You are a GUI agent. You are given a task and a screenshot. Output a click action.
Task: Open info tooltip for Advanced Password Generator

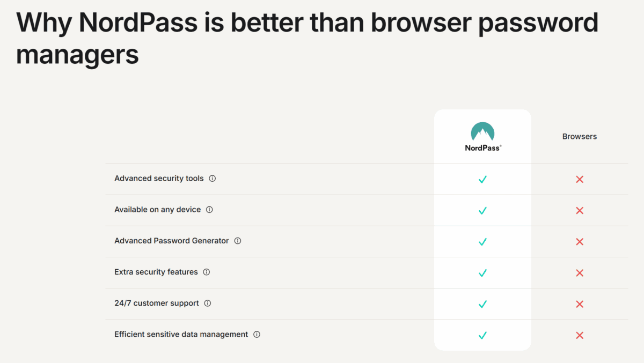click(x=238, y=241)
